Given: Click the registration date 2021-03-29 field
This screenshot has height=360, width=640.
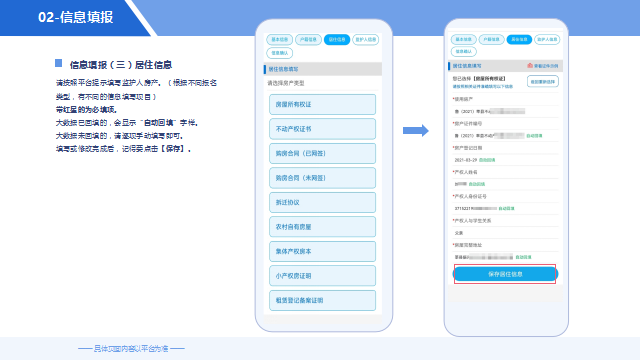Looking at the screenshot, I should pyautogui.click(x=505, y=160).
